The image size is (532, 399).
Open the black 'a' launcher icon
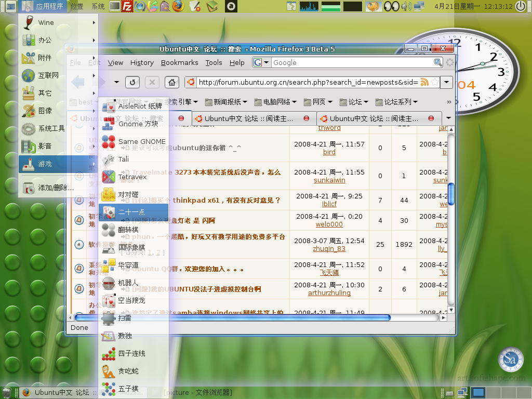231,6
